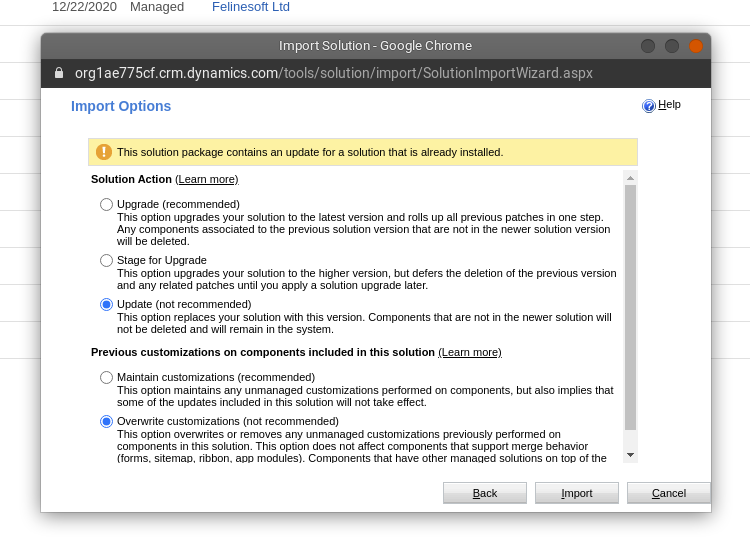Click the first gray window minimize button
750x547 pixels.
648,46
